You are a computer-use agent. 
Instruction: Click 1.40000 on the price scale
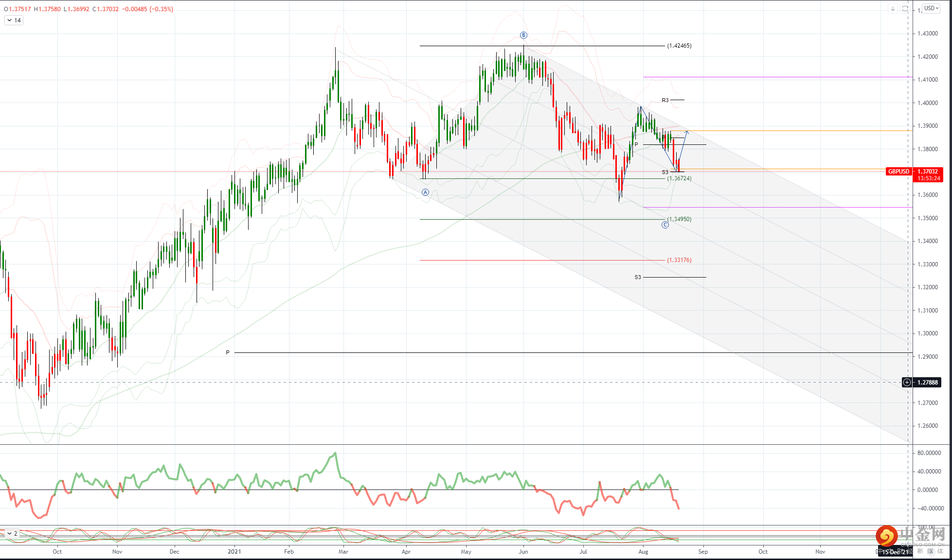pos(927,103)
